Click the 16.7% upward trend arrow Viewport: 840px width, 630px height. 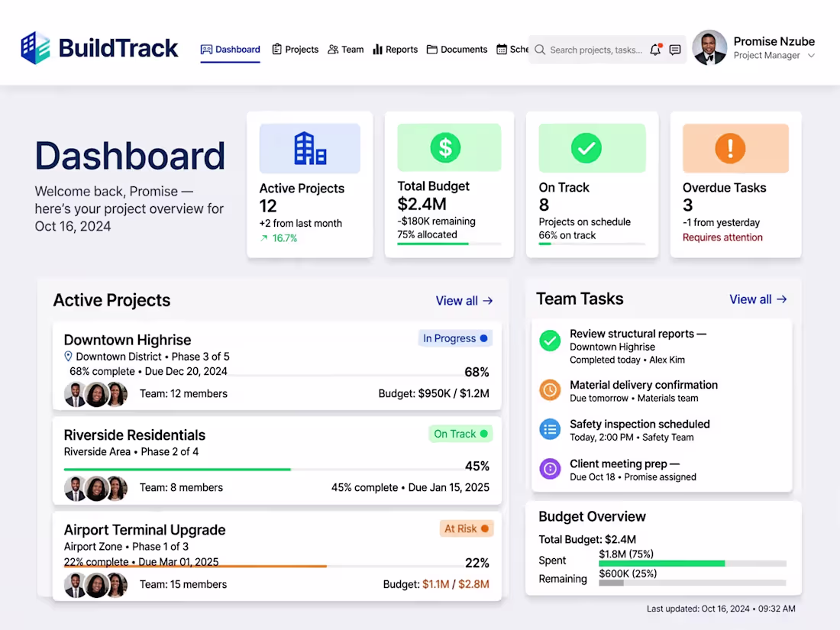click(x=263, y=238)
